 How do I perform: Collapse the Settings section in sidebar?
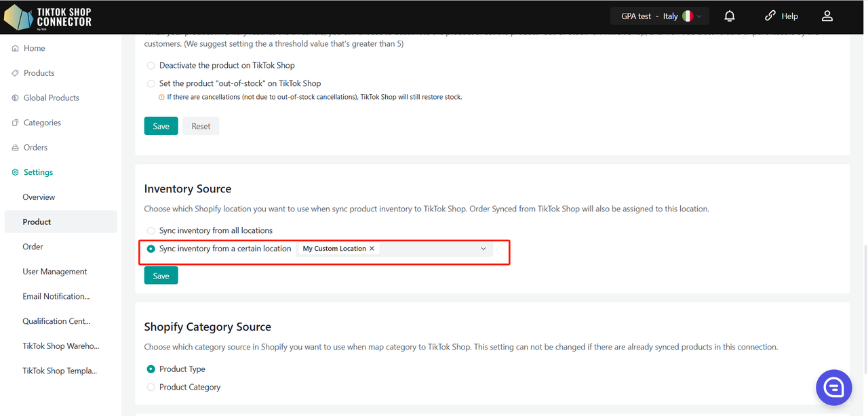pyautogui.click(x=38, y=172)
